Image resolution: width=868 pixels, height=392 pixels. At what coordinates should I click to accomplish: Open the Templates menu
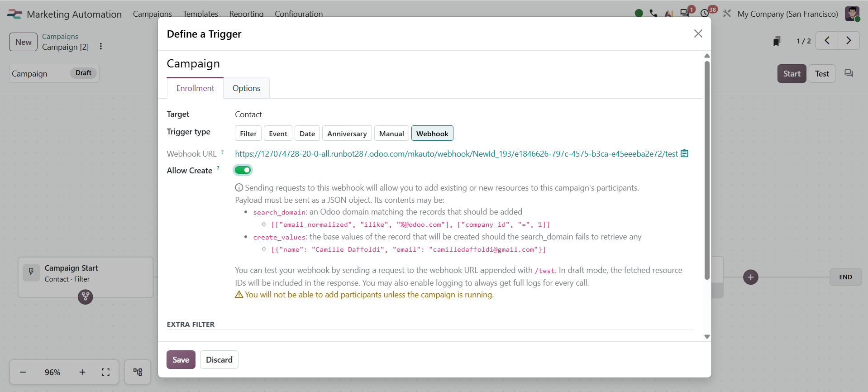coord(200,14)
